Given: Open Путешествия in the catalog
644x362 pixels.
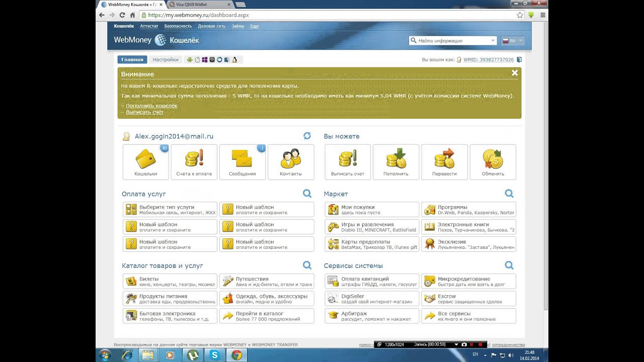Looking at the screenshot, I should (267, 281).
